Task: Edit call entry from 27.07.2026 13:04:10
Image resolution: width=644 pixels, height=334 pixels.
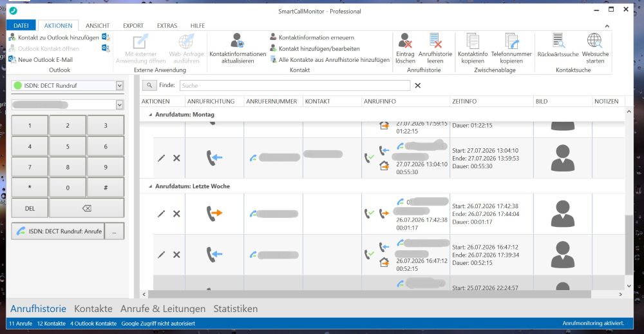Action: (161, 158)
